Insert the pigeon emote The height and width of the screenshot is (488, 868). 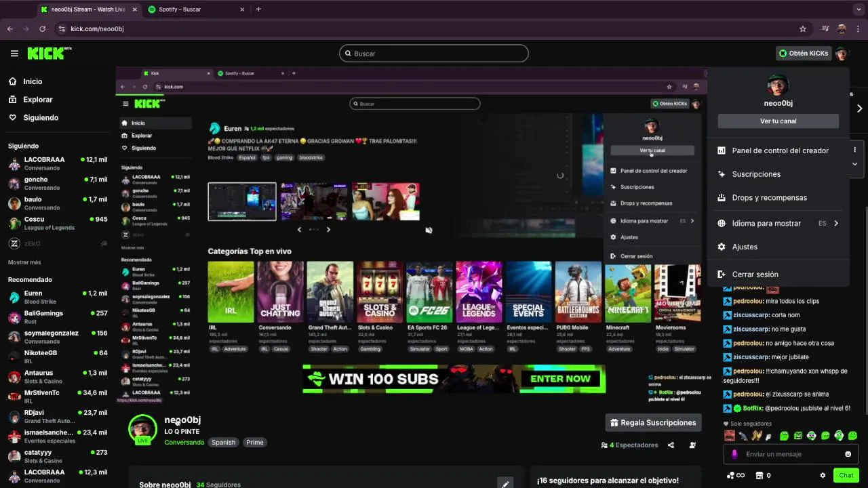[x=743, y=436]
